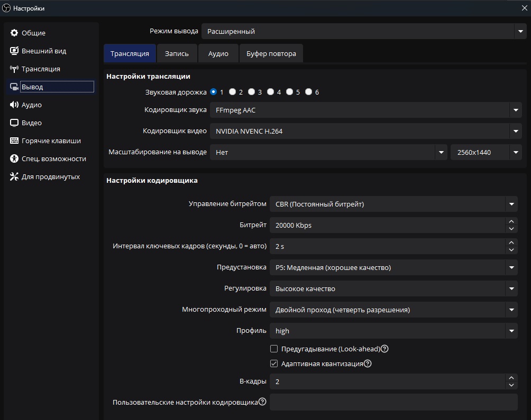This screenshot has width=531, height=420.
Task: Select audio track 3 radio button
Action: 251,91
